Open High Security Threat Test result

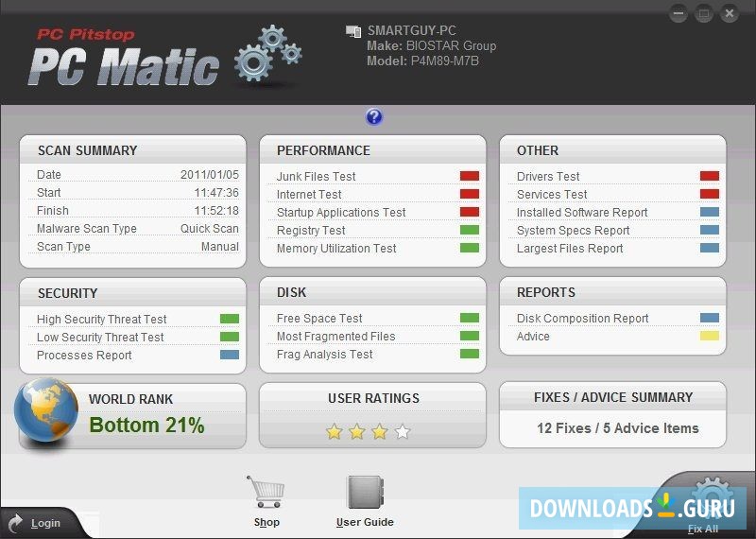pyautogui.click(x=102, y=320)
